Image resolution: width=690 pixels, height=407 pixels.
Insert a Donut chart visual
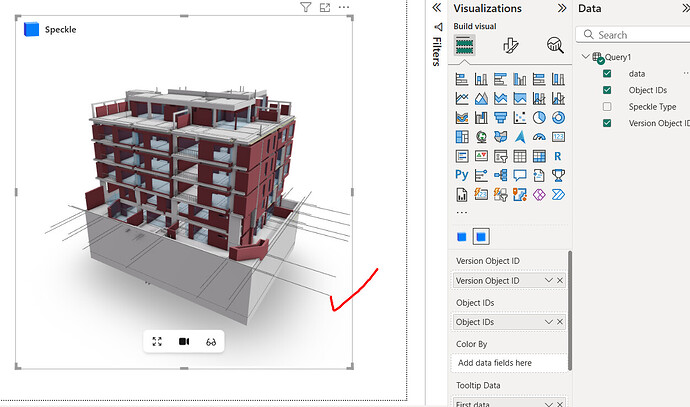coord(558,117)
